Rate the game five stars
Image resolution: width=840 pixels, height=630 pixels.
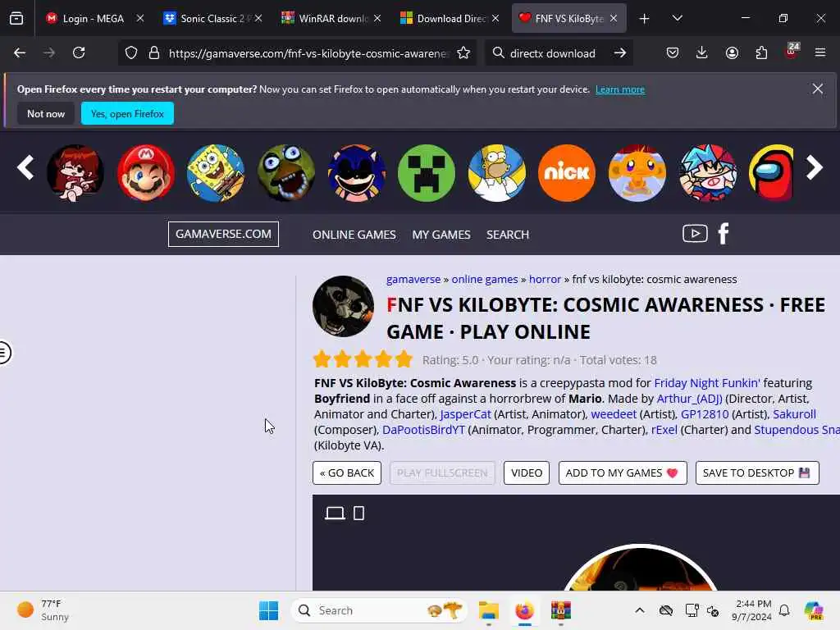tap(403, 359)
